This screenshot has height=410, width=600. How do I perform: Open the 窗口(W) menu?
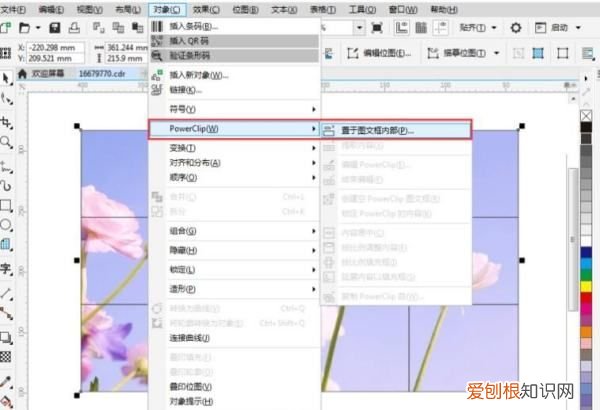point(403,10)
